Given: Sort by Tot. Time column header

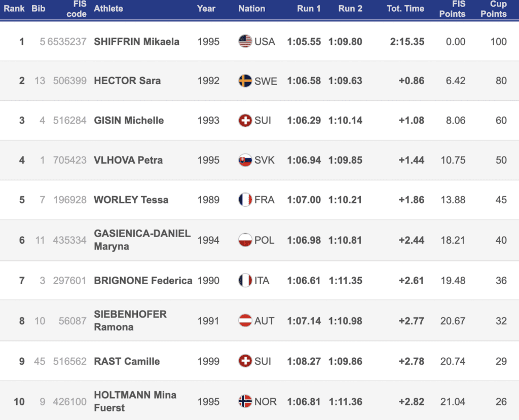Looking at the screenshot, I should click(x=405, y=9).
